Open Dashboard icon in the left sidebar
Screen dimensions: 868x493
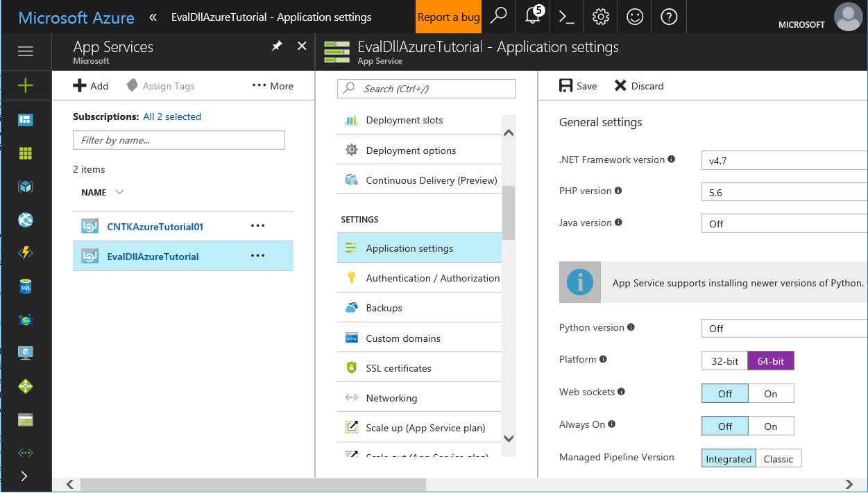pos(26,119)
